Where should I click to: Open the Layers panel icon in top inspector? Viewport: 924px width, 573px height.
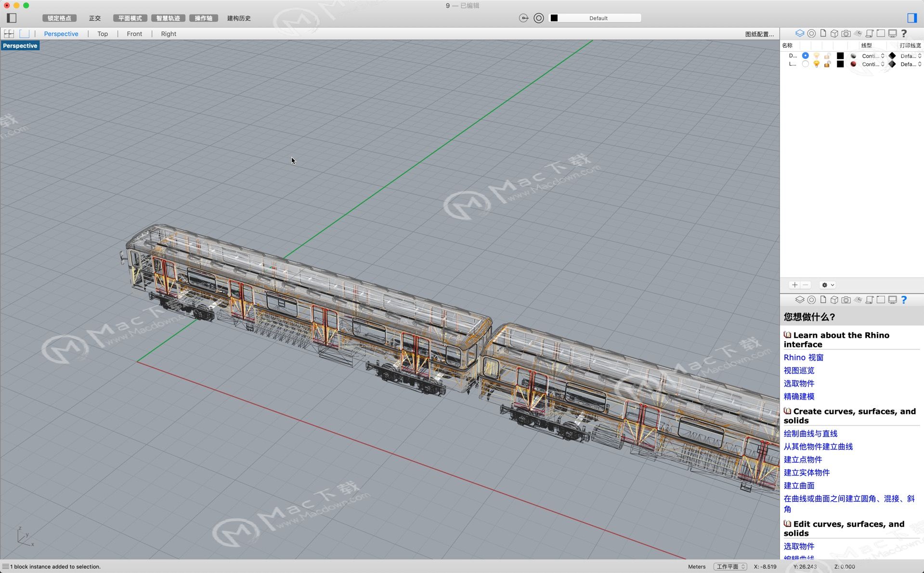click(799, 33)
